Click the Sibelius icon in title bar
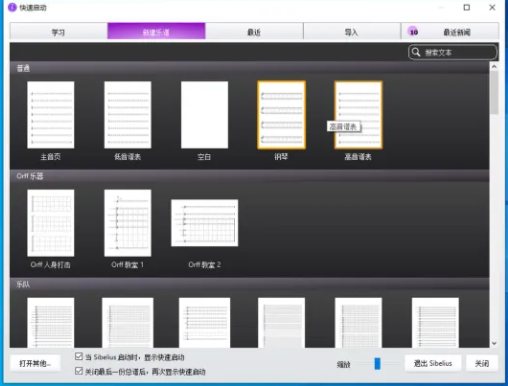The width and height of the screenshot is (508, 386). click(12, 7)
